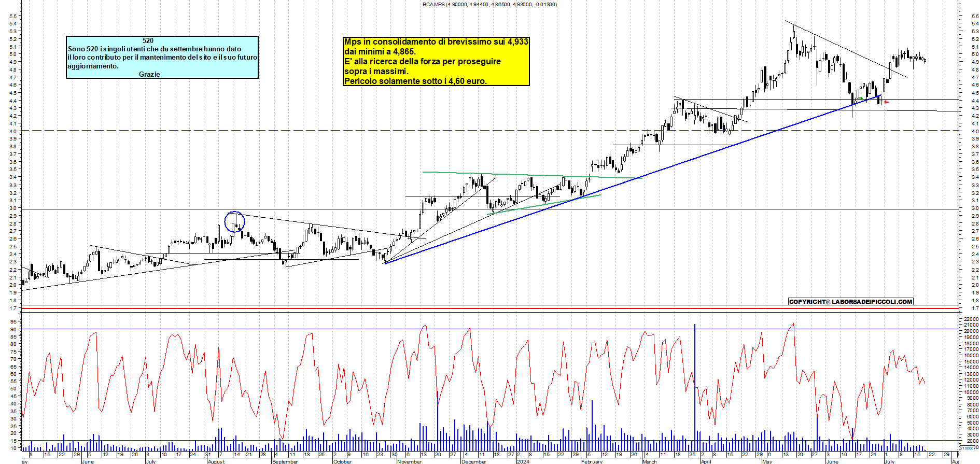Click the 'September' label on the time axis
The height and width of the screenshot is (464, 980).
click(x=285, y=461)
